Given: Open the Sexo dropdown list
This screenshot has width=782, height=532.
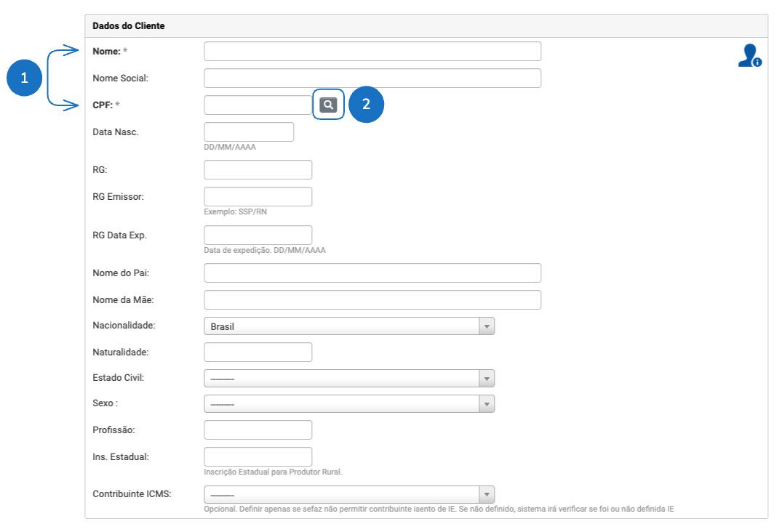Looking at the screenshot, I should 349,404.
